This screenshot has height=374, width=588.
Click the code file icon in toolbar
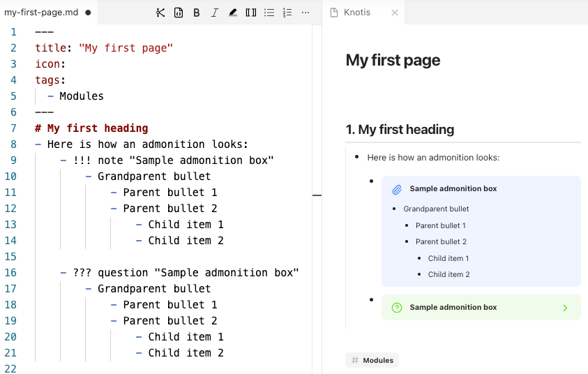[x=179, y=13]
